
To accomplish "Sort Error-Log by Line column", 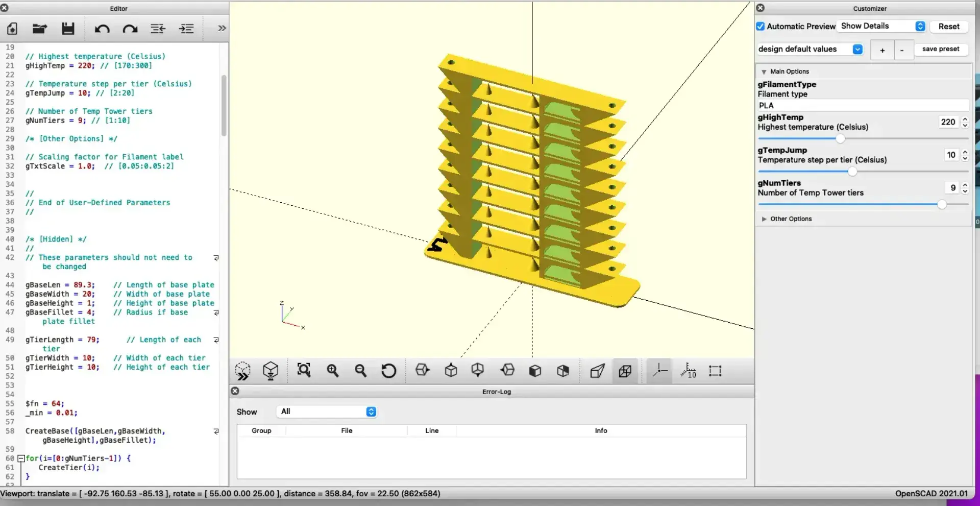I will (432, 431).
